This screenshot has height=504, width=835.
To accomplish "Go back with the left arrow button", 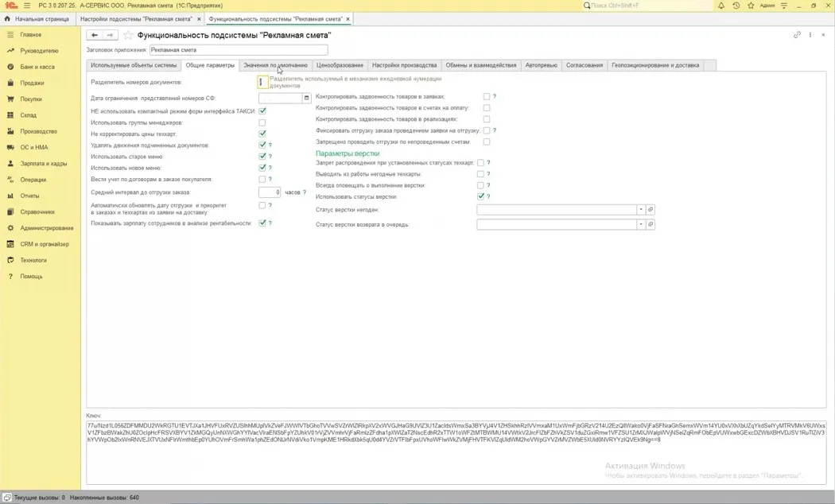I will (95, 35).
